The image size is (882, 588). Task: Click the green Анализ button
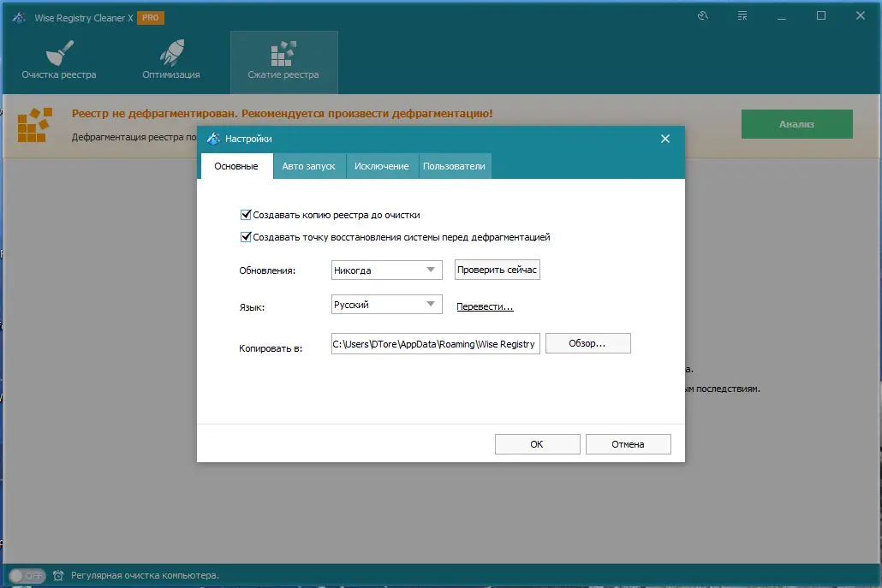click(x=796, y=123)
